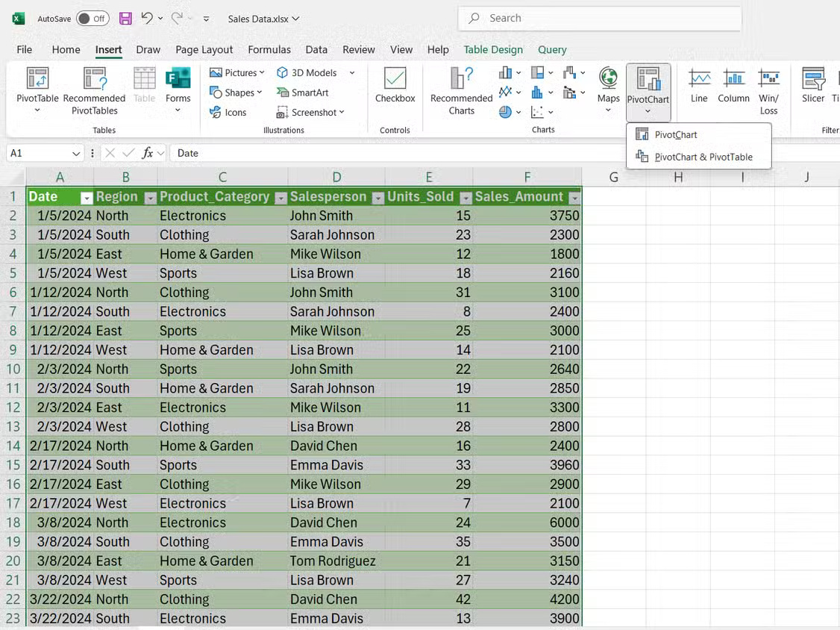Insert a pie chart
The height and width of the screenshot is (630, 840).
click(504, 112)
